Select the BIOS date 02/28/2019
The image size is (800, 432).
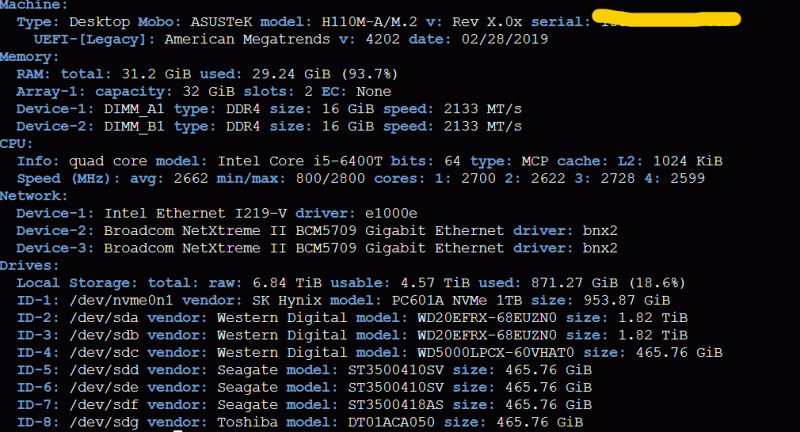[x=504, y=39]
